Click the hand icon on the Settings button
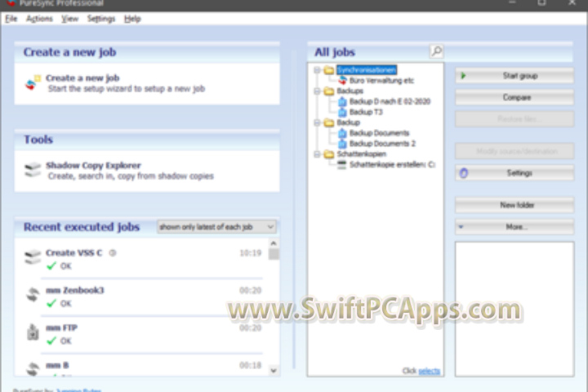 (464, 173)
